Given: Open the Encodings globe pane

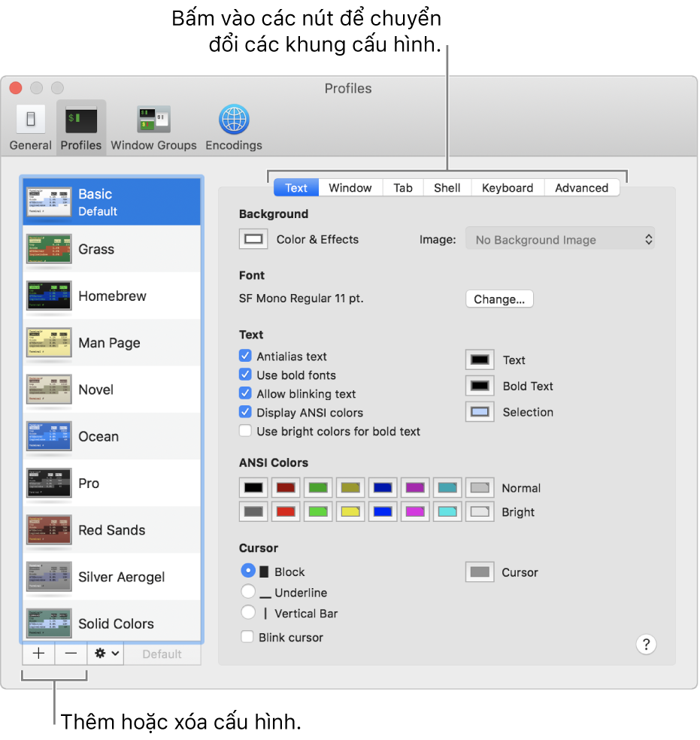Looking at the screenshot, I should (234, 127).
